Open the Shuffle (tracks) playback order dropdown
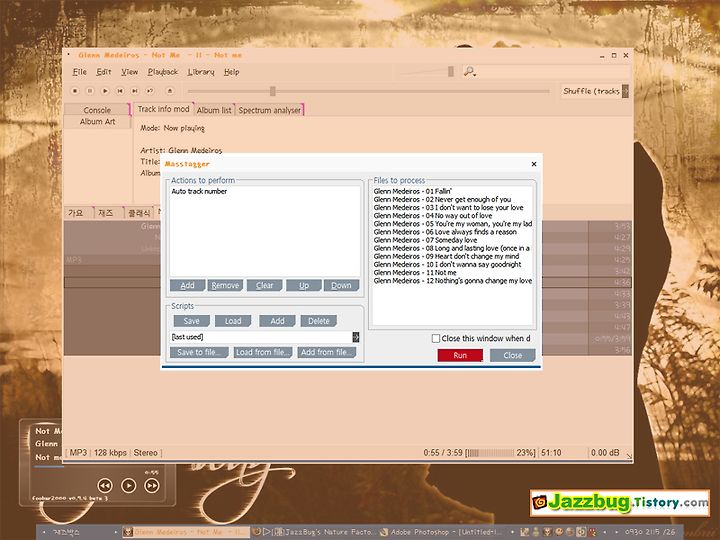 click(625, 91)
